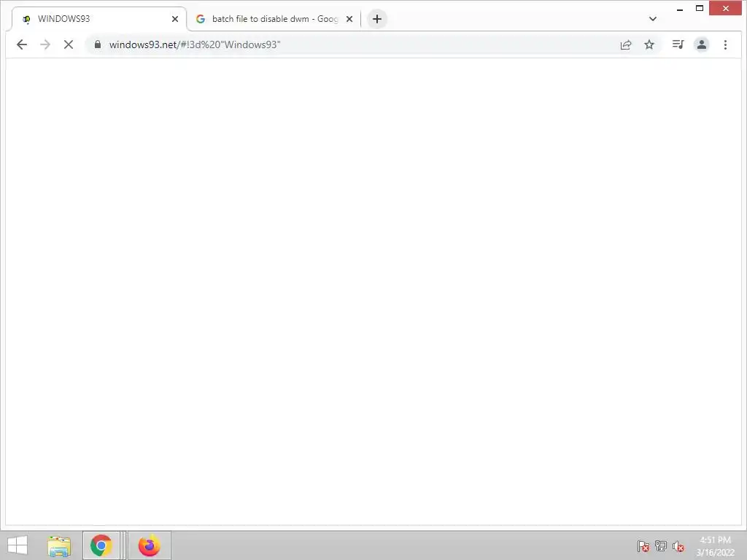The height and width of the screenshot is (560, 747).
Task: Maximize the Chrome window
Action: 700,9
